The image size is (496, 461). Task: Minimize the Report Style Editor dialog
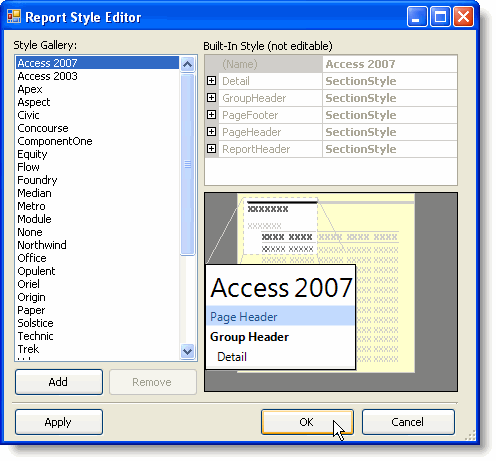pyautogui.click(x=417, y=16)
